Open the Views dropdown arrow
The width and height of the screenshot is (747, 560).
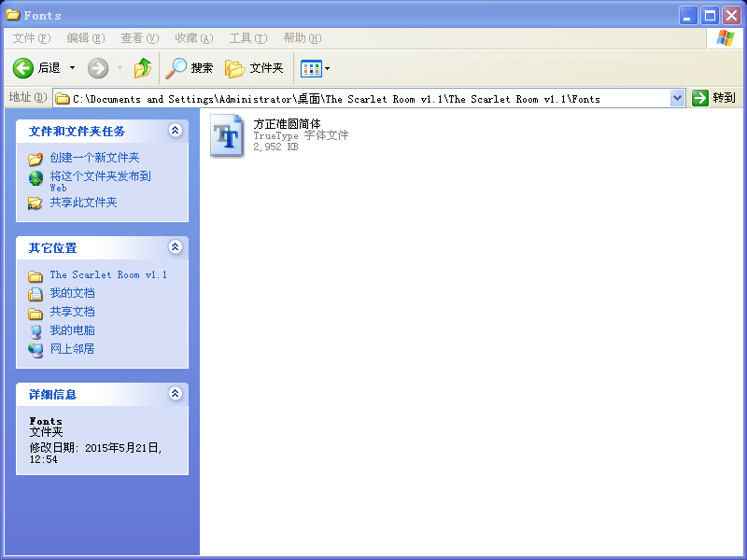click(328, 68)
